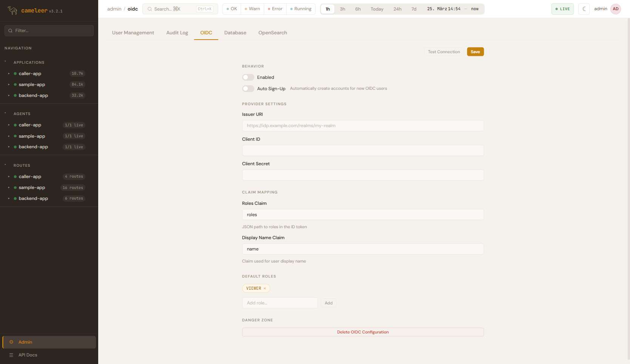Click Delete OIDC Configuration
630x364 pixels.
(363, 332)
